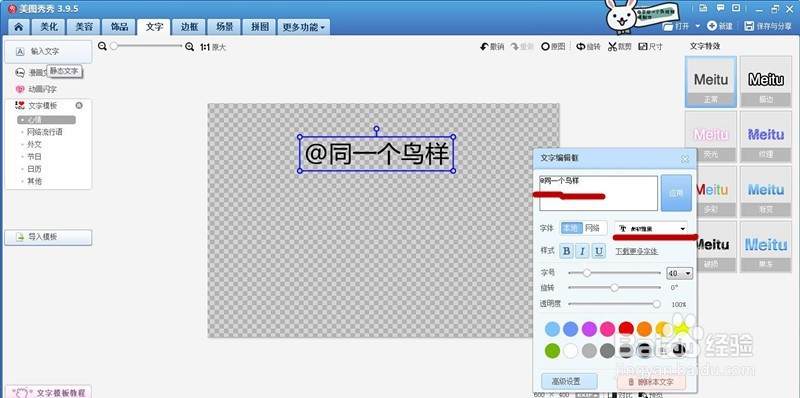Open the 文字模板教程 tutorial button
Image resolution: width=800 pixels, height=398 pixels.
[x=48, y=392]
